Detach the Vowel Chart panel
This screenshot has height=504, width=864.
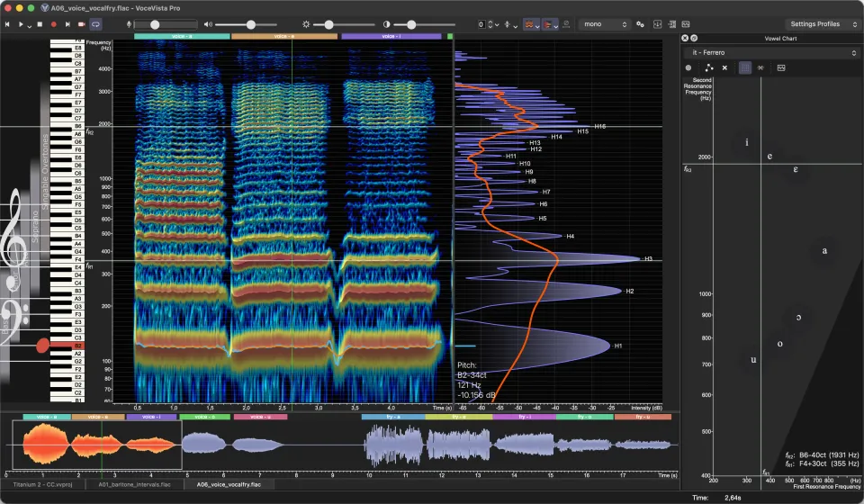click(694, 38)
